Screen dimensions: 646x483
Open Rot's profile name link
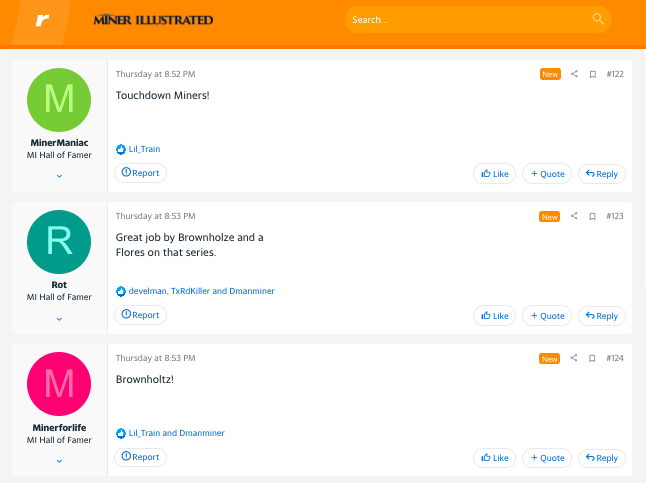(x=59, y=285)
